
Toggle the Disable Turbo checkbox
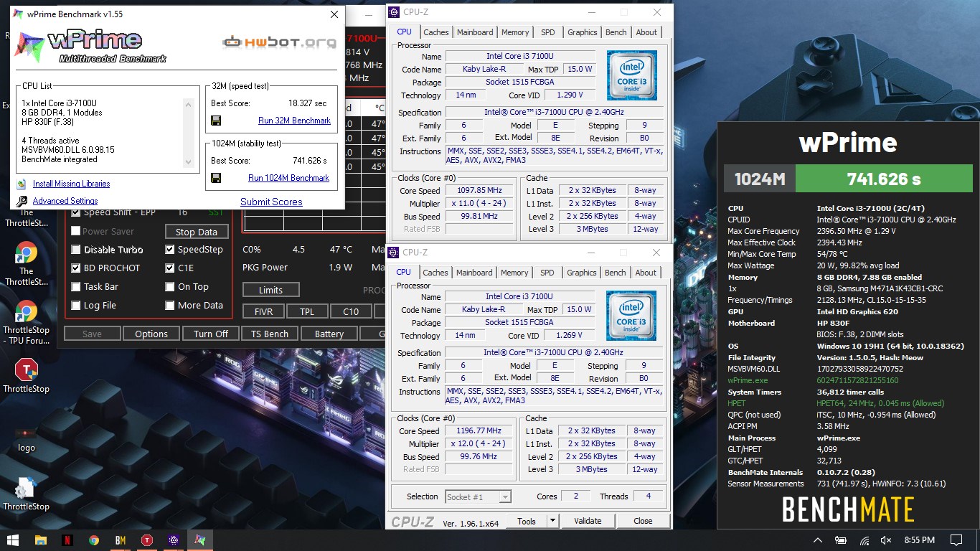click(x=76, y=250)
